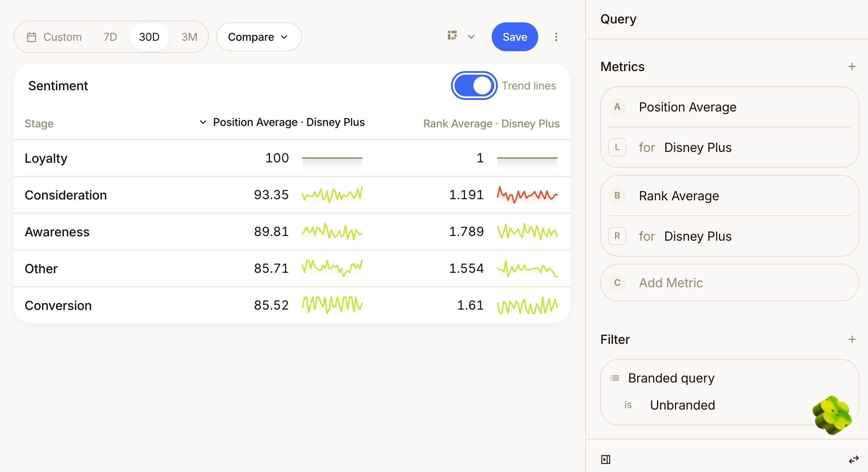Click the Save button
The height and width of the screenshot is (472, 868).
(x=515, y=37)
